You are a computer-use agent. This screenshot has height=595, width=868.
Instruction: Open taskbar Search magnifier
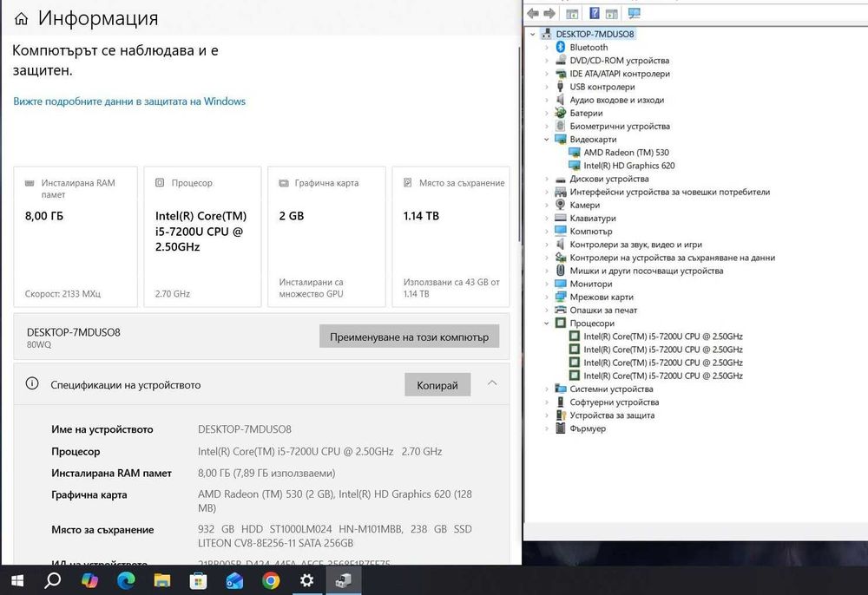pyautogui.click(x=53, y=580)
